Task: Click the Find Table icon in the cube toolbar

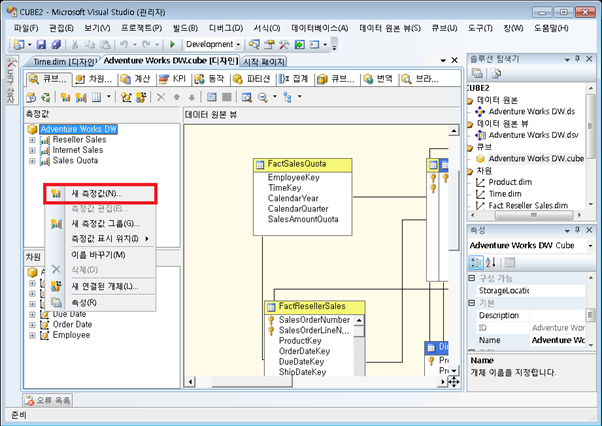Action: click(246, 97)
